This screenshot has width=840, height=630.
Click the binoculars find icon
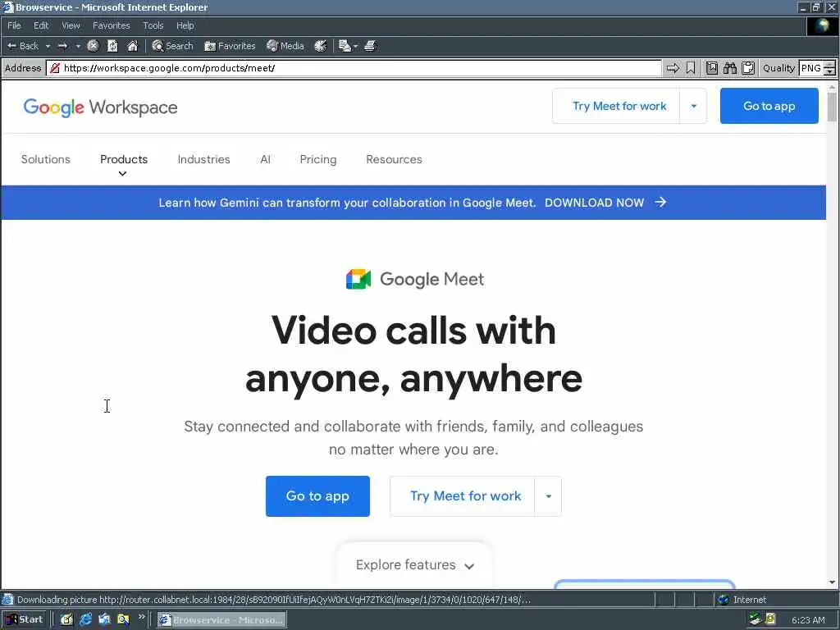[729, 68]
